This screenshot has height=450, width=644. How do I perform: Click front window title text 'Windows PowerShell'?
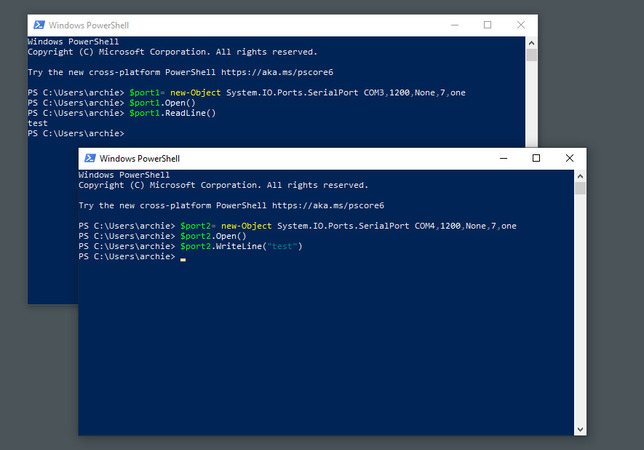[140, 158]
